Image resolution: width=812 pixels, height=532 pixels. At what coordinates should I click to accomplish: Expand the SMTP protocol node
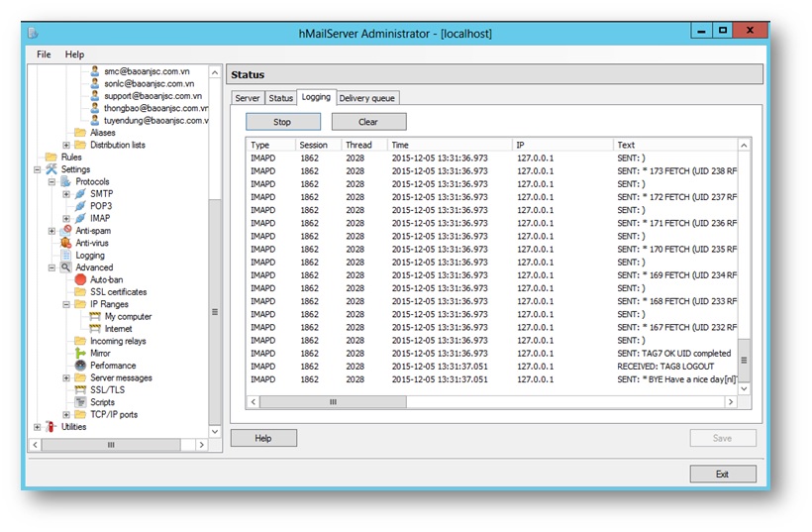coord(66,194)
